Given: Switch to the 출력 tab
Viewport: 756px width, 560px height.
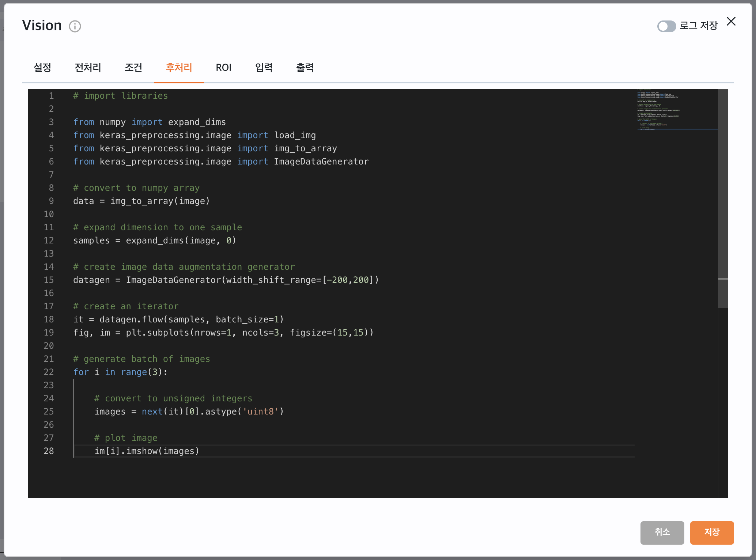Looking at the screenshot, I should point(305,67).
